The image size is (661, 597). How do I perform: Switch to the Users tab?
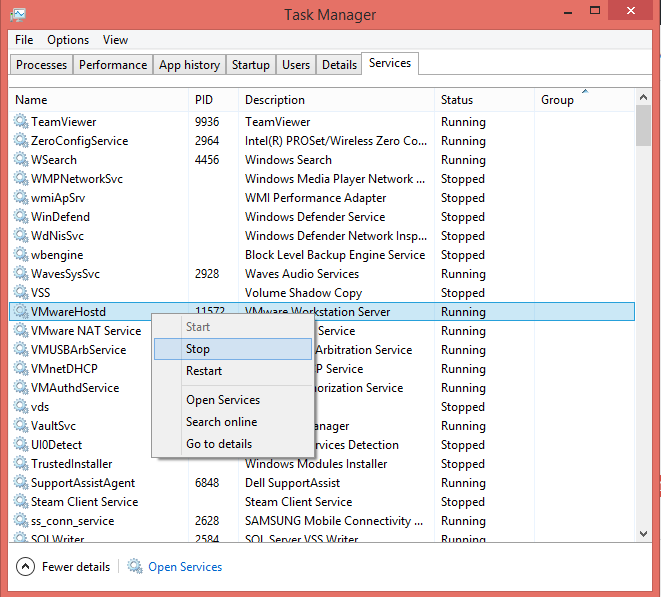click(296, 65)
